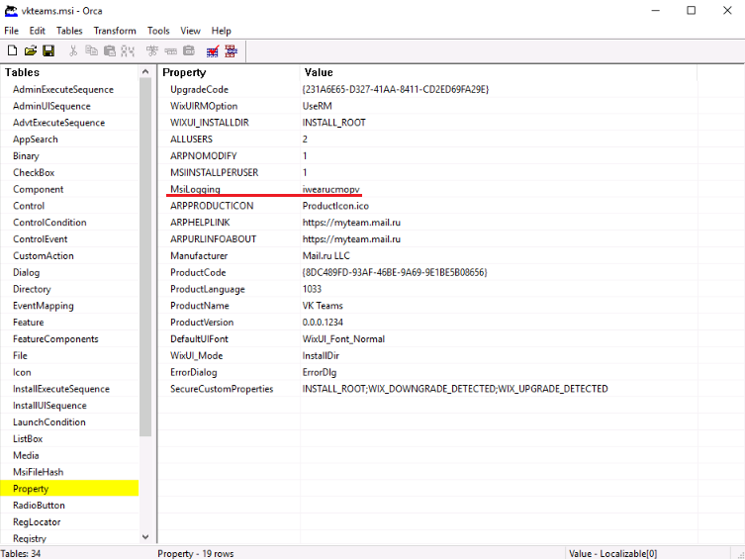The width and height of the screenshot is (745, 560).
Task: Open the Transform menu
Action: [115, 31]
